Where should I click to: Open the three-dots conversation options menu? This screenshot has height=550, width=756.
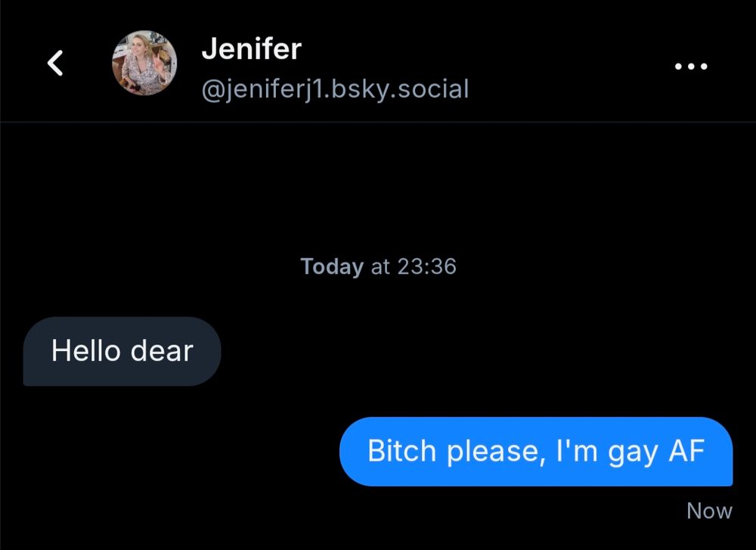pyautogui.click(x=691, y=66)
